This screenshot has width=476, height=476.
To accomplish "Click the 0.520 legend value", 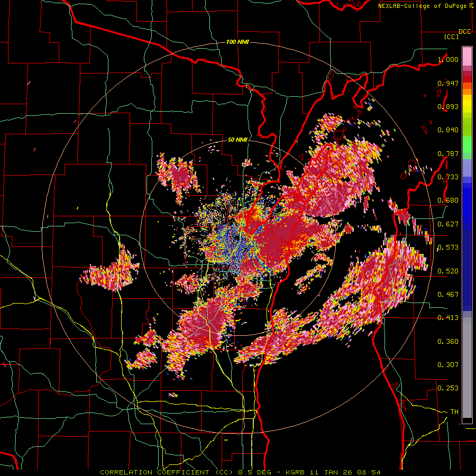I will click(x=448, y=271).
